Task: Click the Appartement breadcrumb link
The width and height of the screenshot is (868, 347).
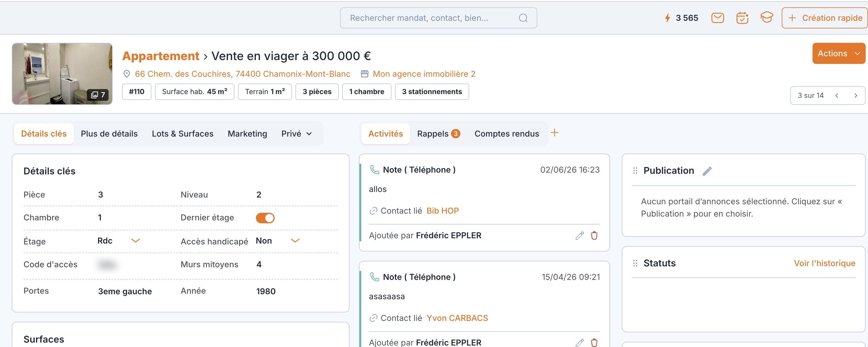Action: [x=161, y=56]
